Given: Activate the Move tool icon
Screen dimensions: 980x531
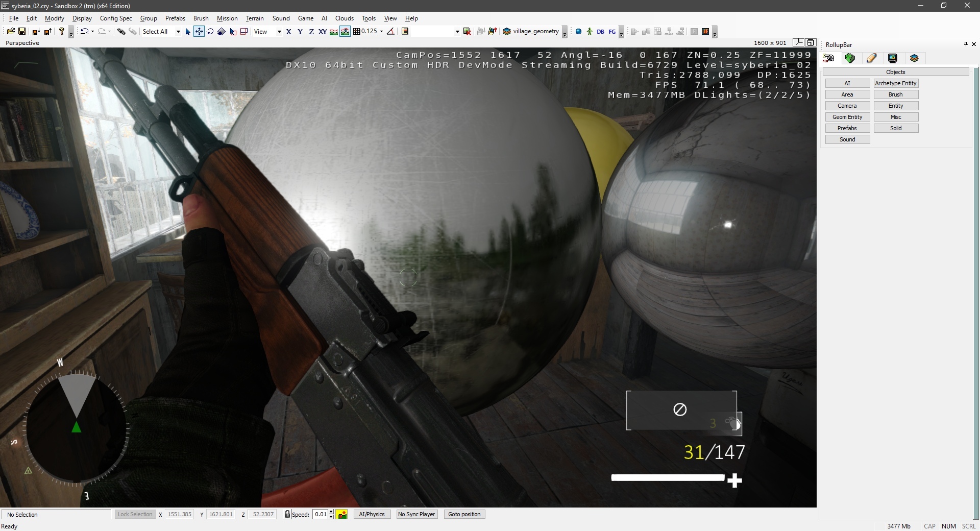Looking at the screenshot, I should [x=199, y=32].
